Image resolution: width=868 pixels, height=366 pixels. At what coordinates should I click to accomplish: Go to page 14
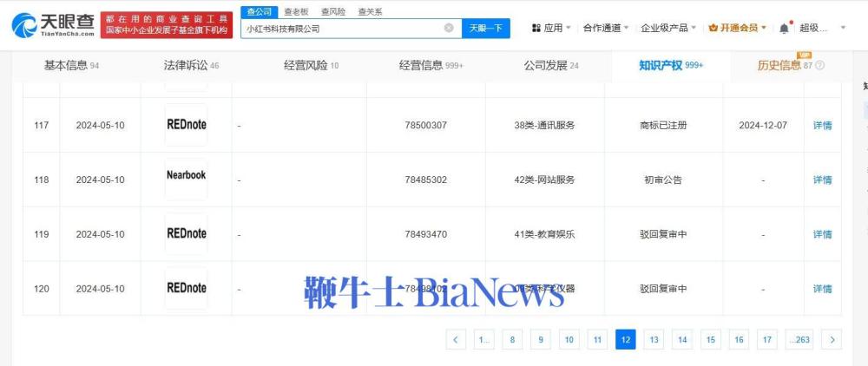coord(682,339)
